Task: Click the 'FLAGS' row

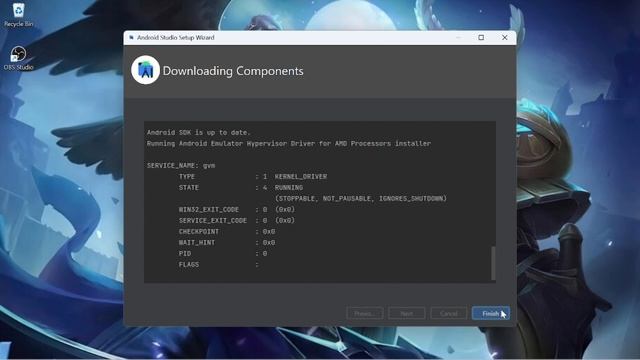Action: pos(218,264)
